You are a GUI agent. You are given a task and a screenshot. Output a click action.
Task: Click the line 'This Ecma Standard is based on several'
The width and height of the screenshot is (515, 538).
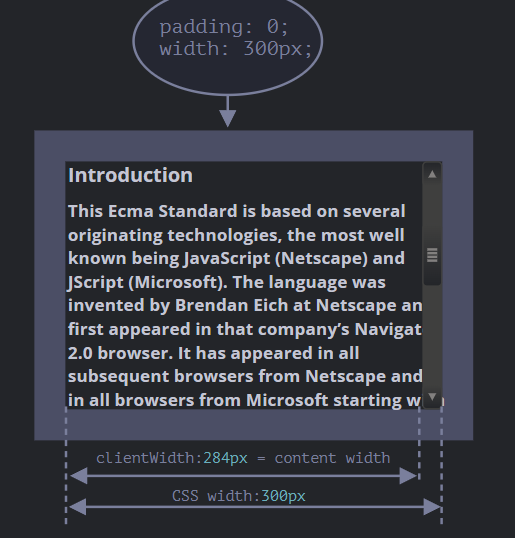coord(237,211)
